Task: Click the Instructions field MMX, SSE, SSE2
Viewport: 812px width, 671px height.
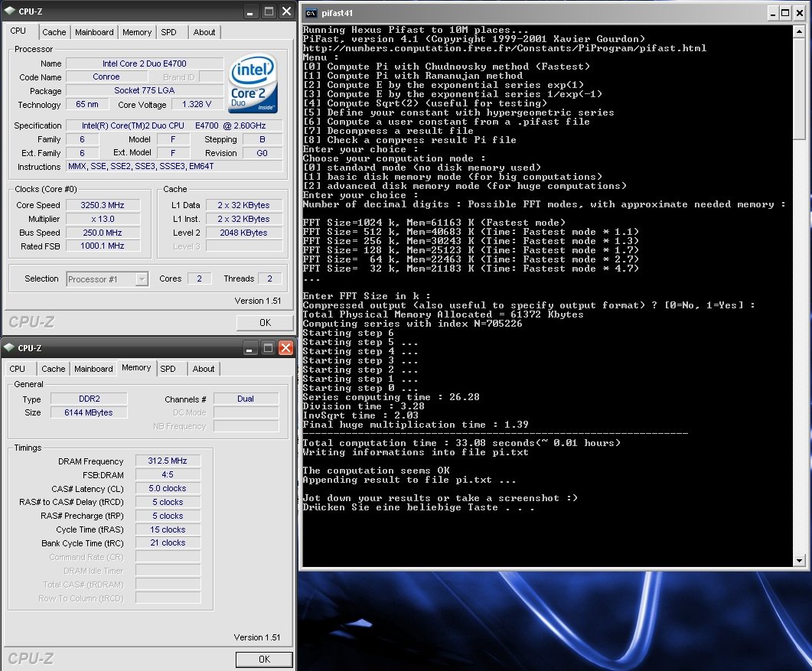Action: (x=174, y=166)
